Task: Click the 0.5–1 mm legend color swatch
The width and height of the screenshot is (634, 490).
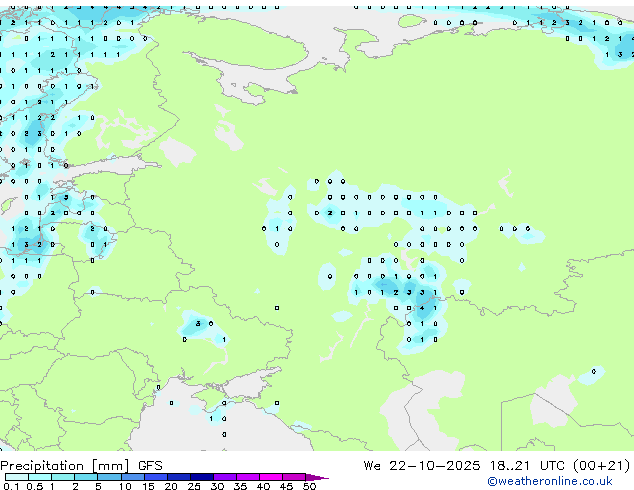Action: [40, 477]
